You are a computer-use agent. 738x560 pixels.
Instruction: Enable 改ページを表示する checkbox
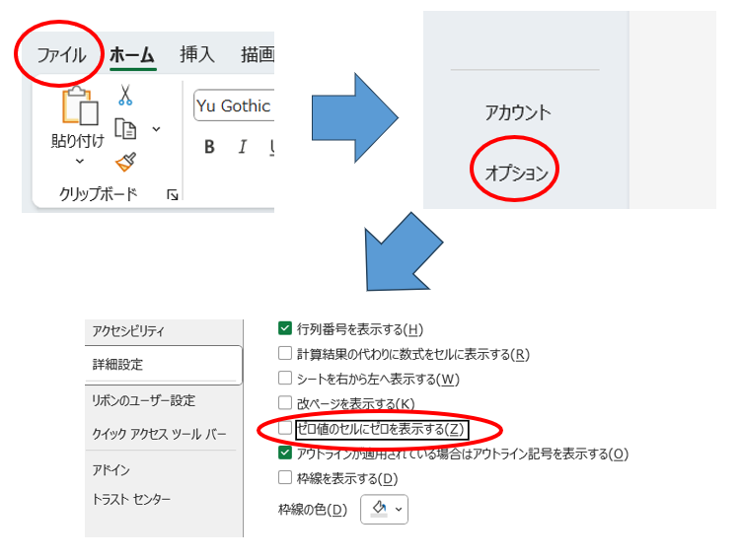coord(285,402)
